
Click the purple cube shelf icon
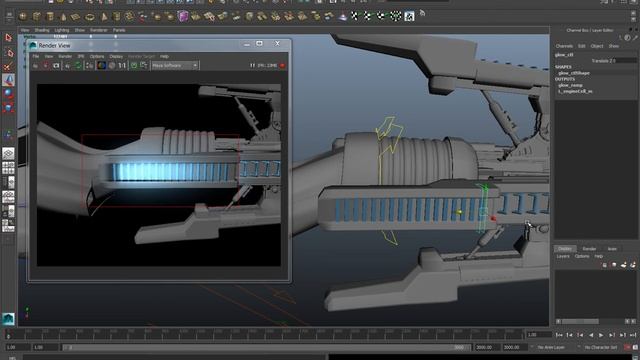[183, 16]
